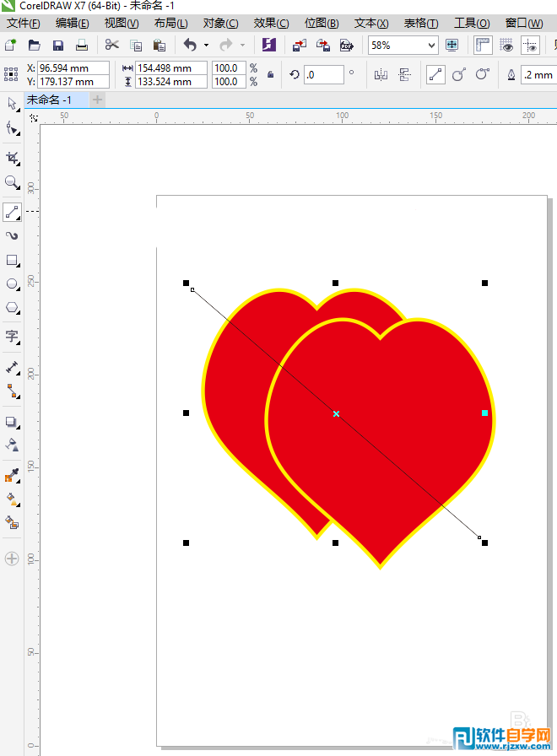Viewport: 557px width, 756px height.
Task: Toggle the lock ratio padlock
Action: coord(270,75)
